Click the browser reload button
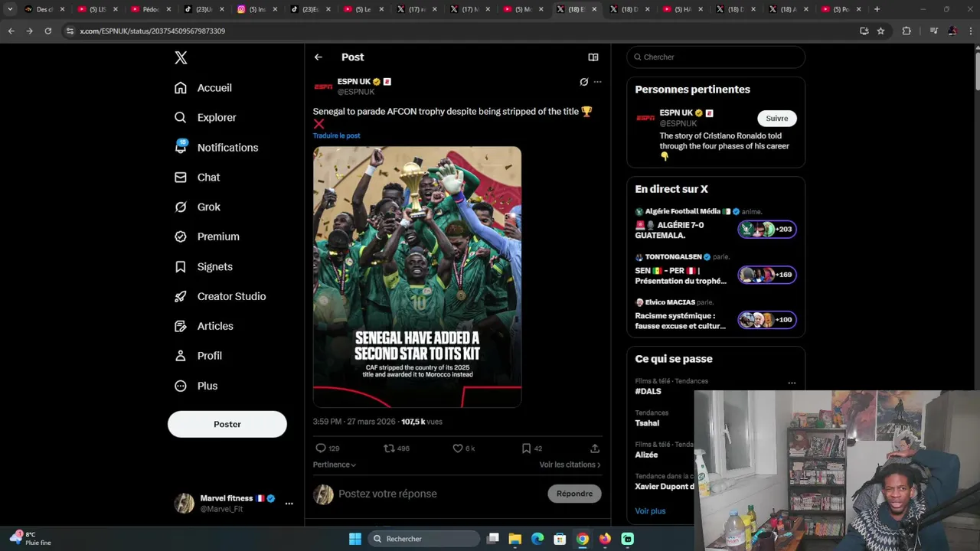Screen dimensions: 980x551 tap(47, 31)
